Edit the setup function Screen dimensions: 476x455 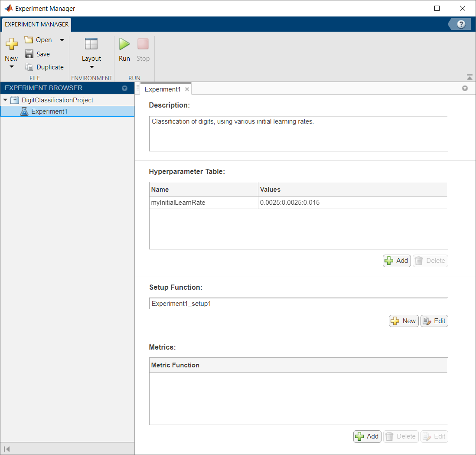coord(434,321)
